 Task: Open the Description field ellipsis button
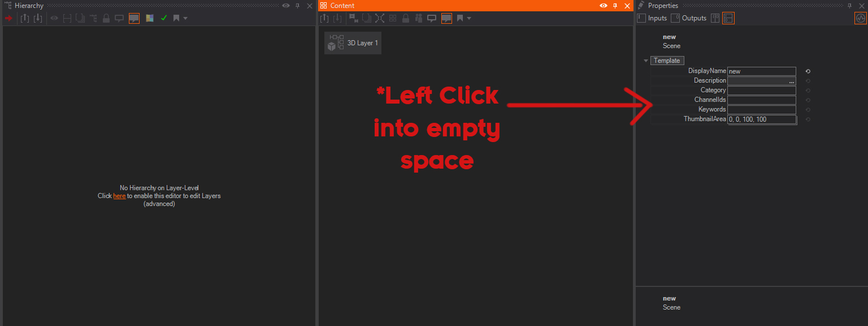pyautogui.click(x=792, y=81)
